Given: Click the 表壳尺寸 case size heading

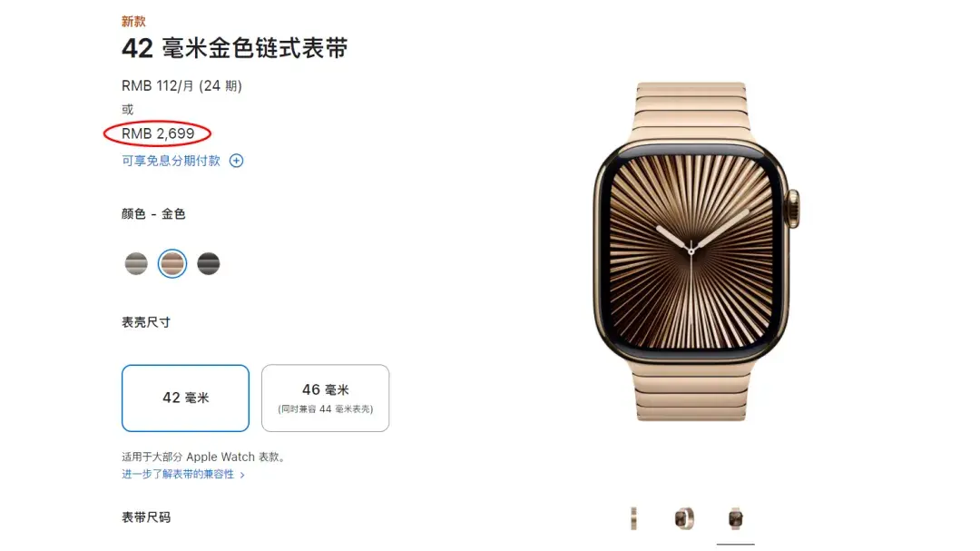Looking at the screenshot, I should click(146, 322).
